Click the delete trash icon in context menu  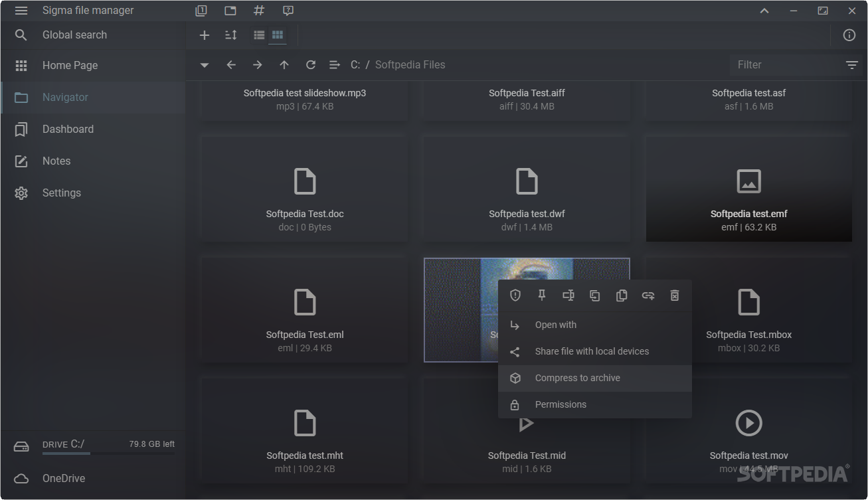tap(675, 295)
